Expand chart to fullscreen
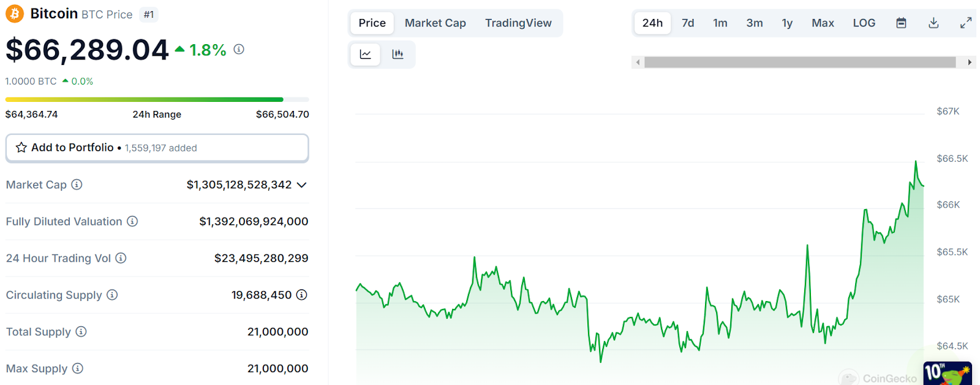 (x=966, y=23)
